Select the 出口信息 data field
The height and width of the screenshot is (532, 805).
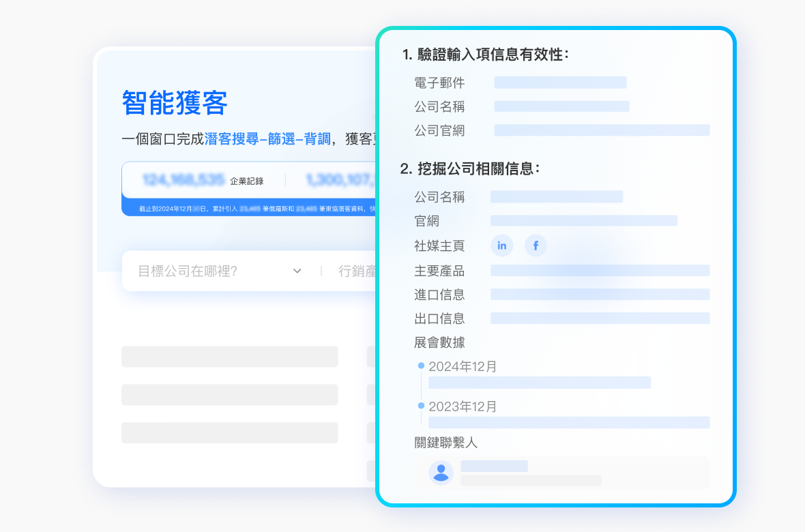(x=600, y=318)
